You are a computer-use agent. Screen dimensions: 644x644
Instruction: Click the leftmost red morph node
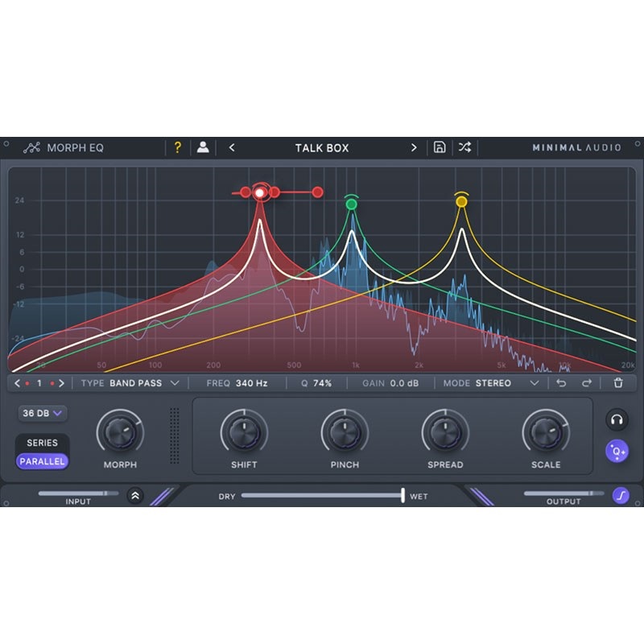(x=246, y=192)
